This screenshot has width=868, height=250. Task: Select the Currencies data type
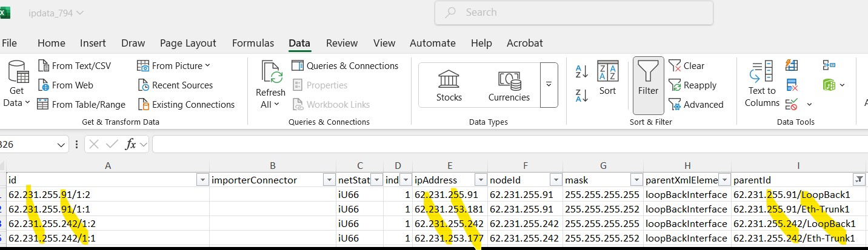point(509,85)
